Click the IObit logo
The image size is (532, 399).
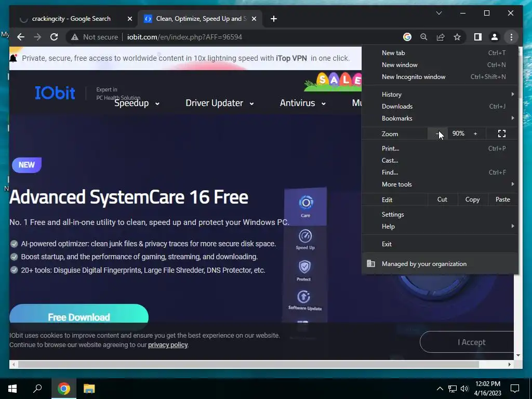click(x=55, y=93)
